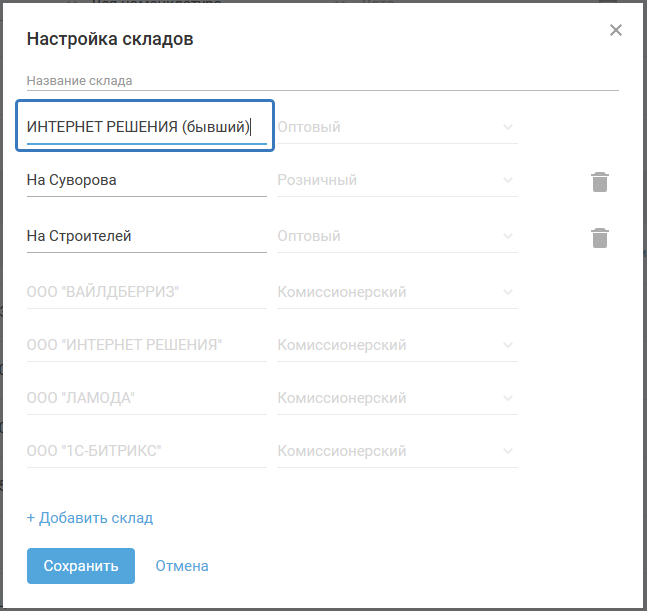Click the ООО "ВАЙЛДБЕРРИЗ" name field

click(146, 293)
